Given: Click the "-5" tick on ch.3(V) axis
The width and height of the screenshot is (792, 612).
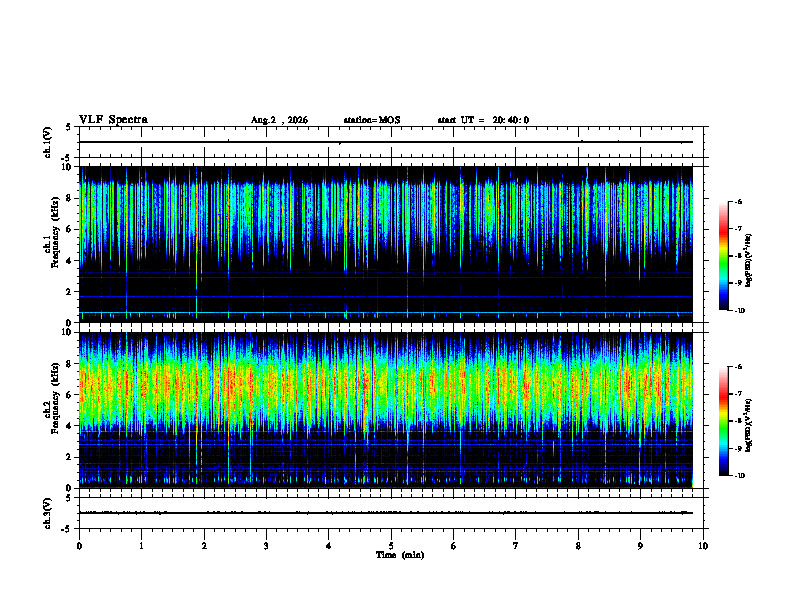Looking at the screenshot, I should [x=67, y=529].
